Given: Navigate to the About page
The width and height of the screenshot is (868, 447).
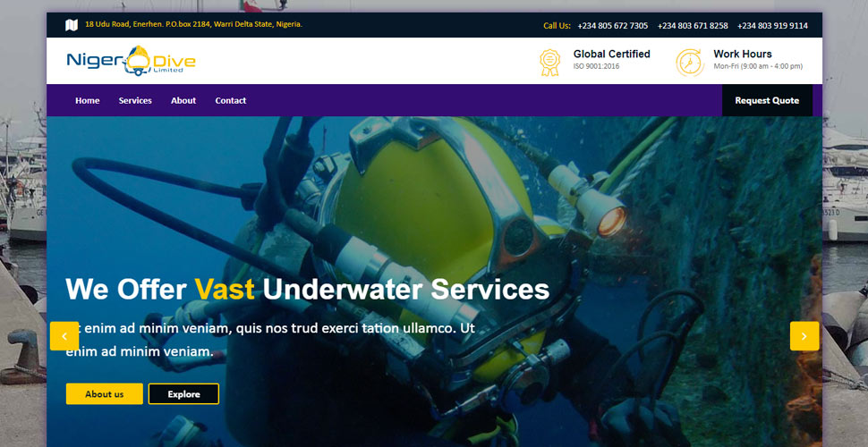Looking at the screenshot, I should pyautogui.click(x=183, y=101).
